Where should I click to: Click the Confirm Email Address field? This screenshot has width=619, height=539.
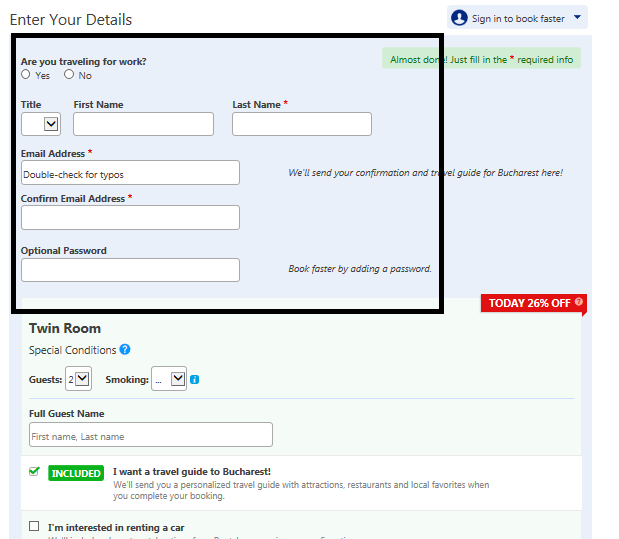130,217
